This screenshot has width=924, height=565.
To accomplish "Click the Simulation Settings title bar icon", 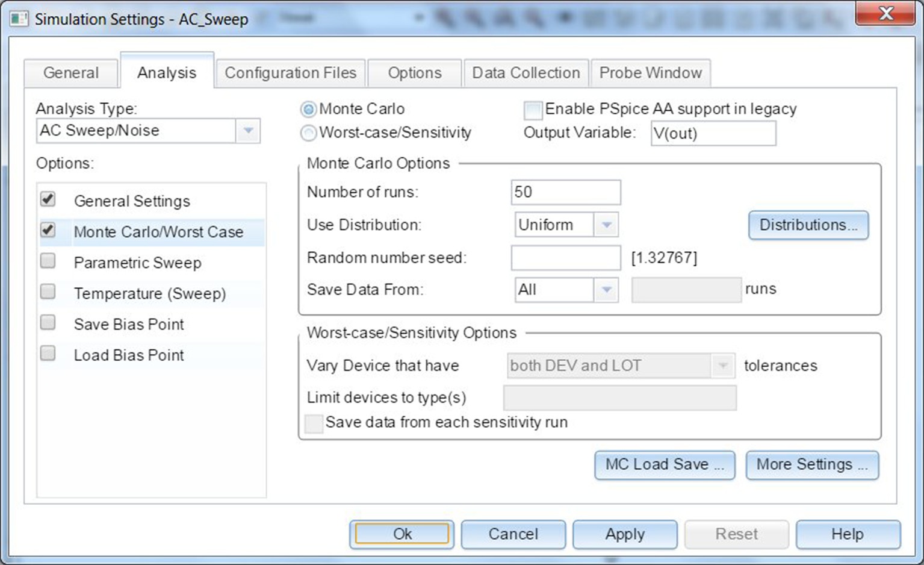I will pos(19,19).
